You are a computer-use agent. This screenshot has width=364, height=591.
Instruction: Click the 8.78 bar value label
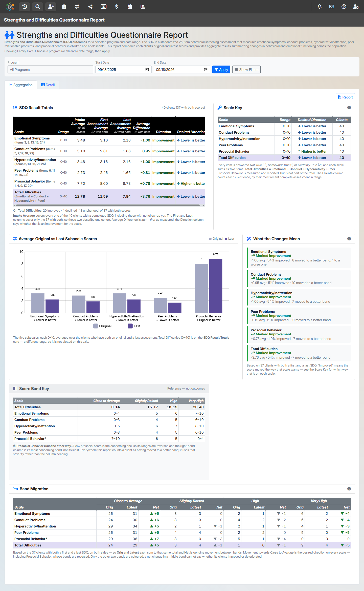[x=216, y=254]
